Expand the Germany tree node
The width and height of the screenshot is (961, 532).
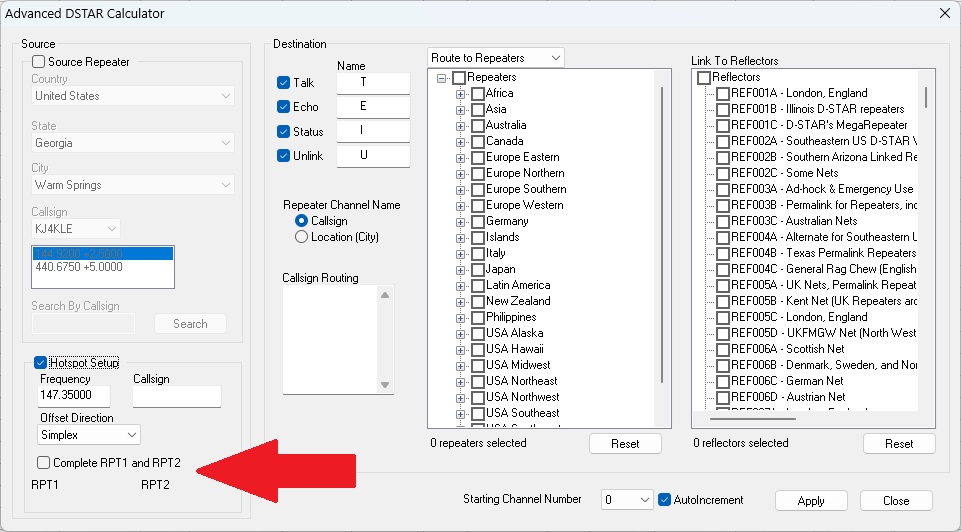[x=460, y=222]
